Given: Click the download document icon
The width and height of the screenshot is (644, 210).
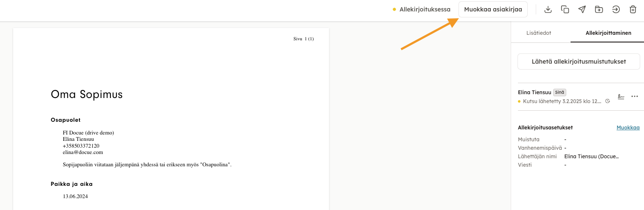Looking at the screenshot, I should click(x=548, y=9).
